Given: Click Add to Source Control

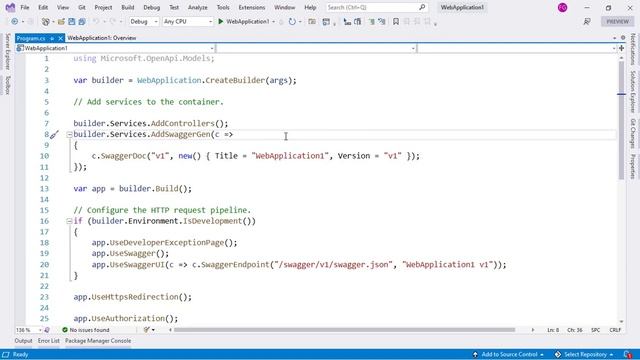Looking at the screenshot, I should [x=509, y=355].
